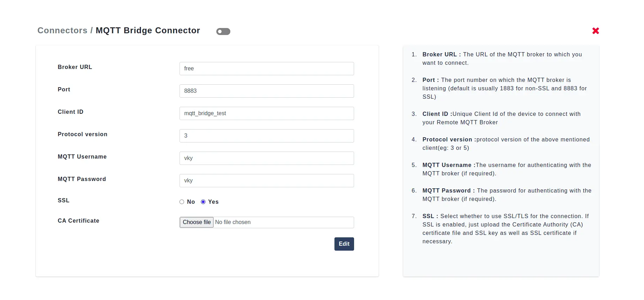This screenshot has height=300, width=644.
Task: Click the Client ID input field
Action: pyautogui.click(x=266, y=113)
